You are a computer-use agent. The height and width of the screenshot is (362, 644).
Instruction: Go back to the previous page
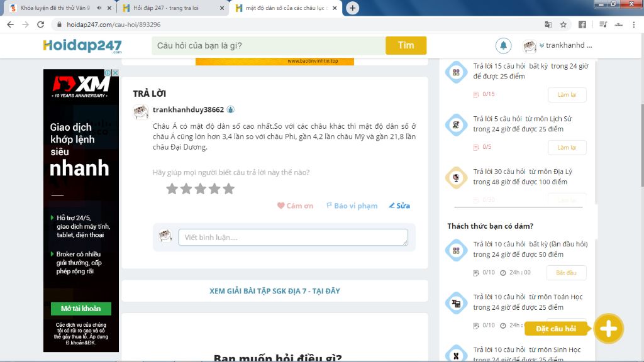click(10, 25)
